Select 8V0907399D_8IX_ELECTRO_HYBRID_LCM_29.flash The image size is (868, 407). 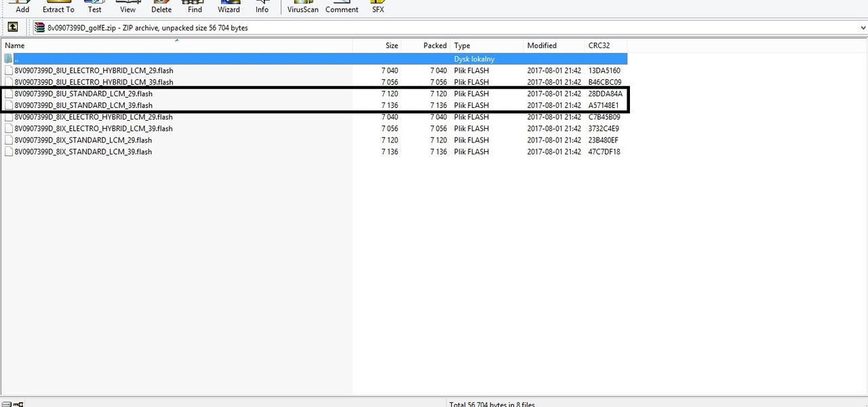[94, 117]
